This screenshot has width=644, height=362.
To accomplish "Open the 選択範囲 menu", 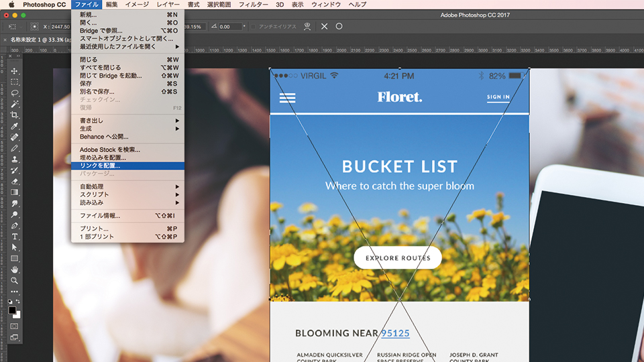I will pos(219,5).
